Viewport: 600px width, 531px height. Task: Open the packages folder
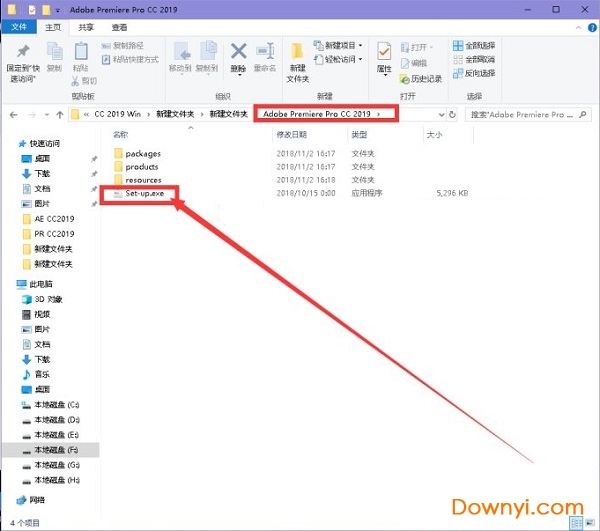142,153
